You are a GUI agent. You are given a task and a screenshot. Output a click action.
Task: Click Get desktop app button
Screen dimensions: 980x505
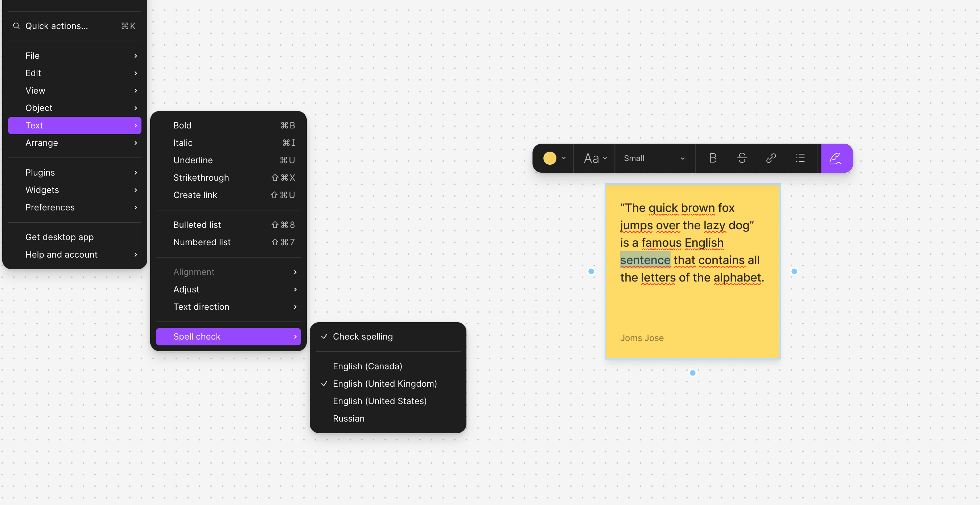click(x=59, y=237)
